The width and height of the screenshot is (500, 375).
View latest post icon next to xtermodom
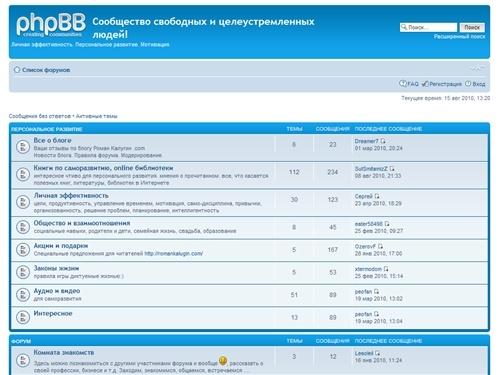click(x=386, y=269)
